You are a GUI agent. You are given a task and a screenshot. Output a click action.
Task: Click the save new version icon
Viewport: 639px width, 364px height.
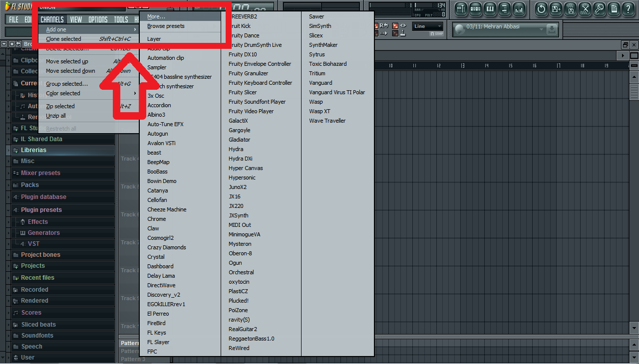pyautogui.click(x=556, y=8)
